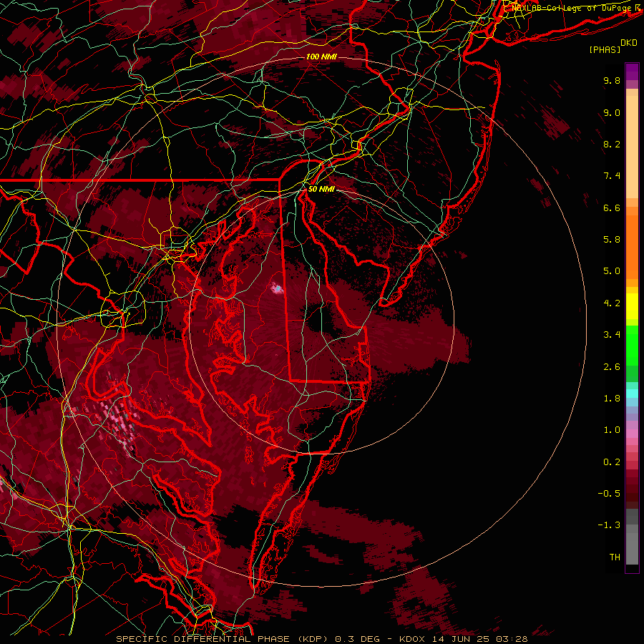The width and height of the screenshot is (644, 644).
Task: Click the 9.8 legend value
Action: (612, 81)
